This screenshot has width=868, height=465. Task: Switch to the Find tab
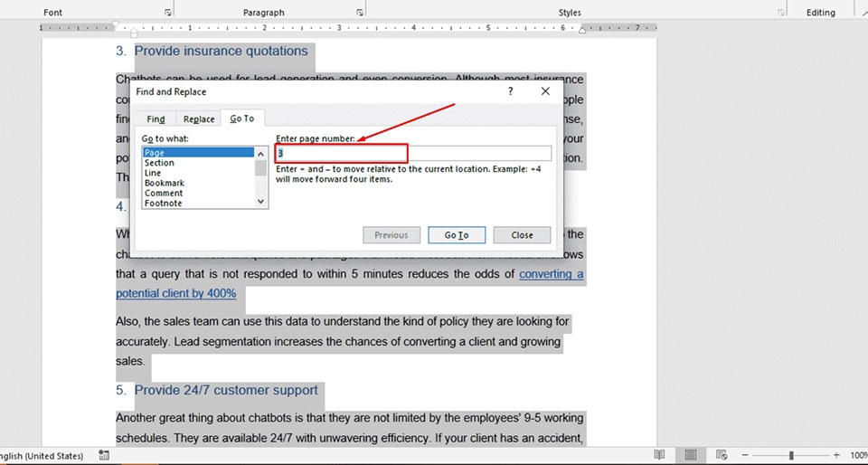tap(156, 119)
